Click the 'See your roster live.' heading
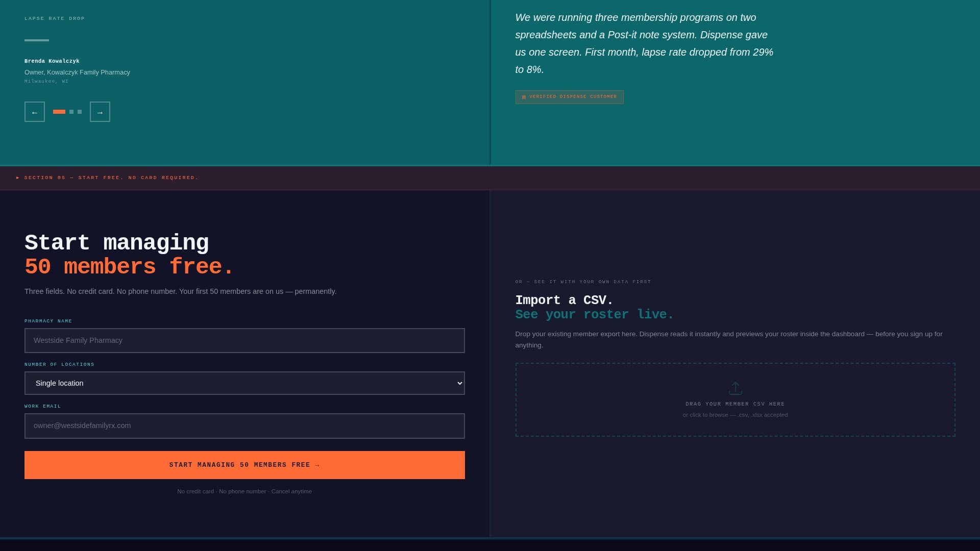Screen dimensions: 980x551 tap(594, 314)
